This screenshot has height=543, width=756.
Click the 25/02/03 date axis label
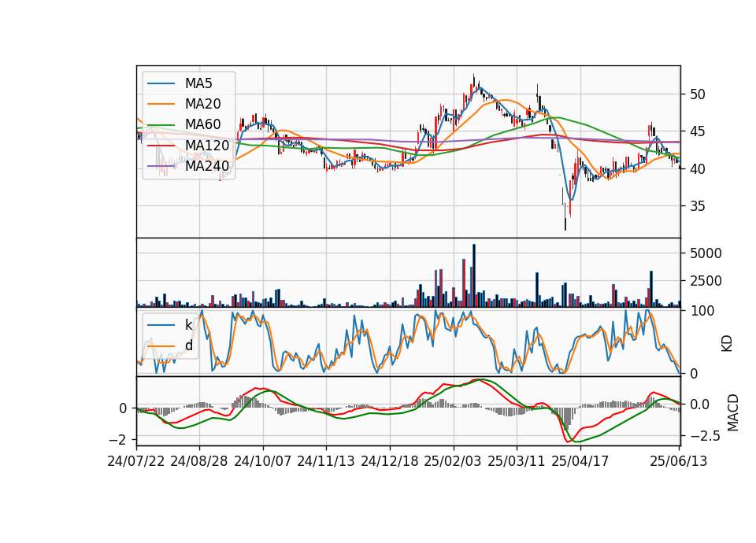tap(453, 461)
